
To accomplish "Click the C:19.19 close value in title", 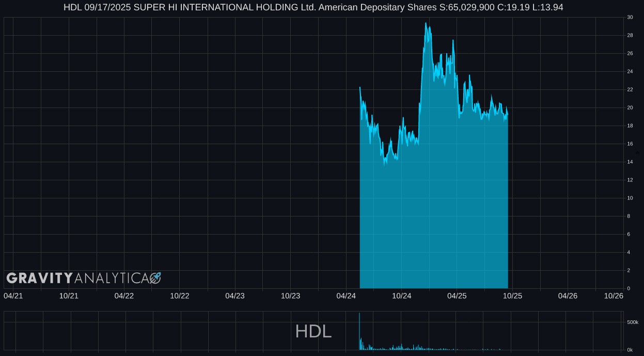I will [x=513, y=7].
